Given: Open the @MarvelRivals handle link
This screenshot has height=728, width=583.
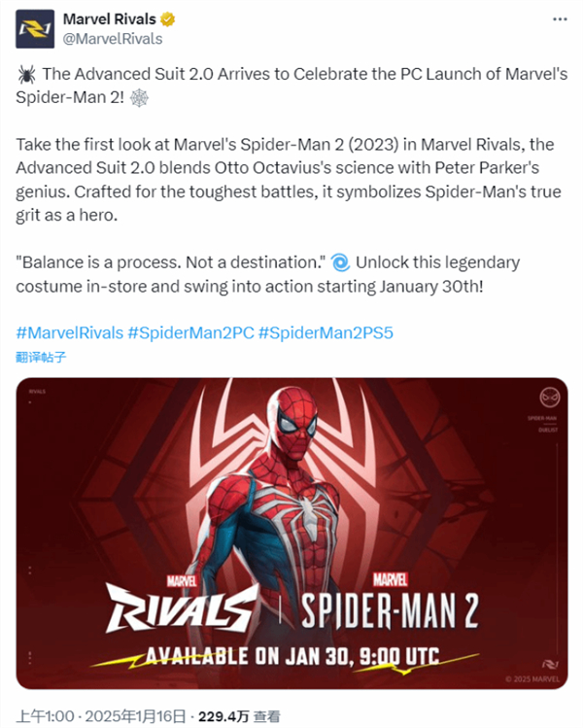Looking at the screenshot, I should pos(113,39).
